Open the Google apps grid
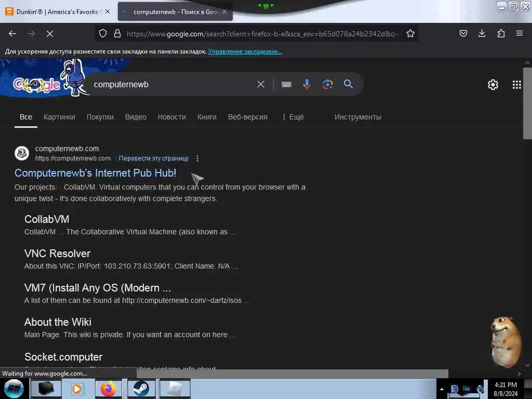The width and height of the screenshot is (532, 399). [x=517, y=85]
